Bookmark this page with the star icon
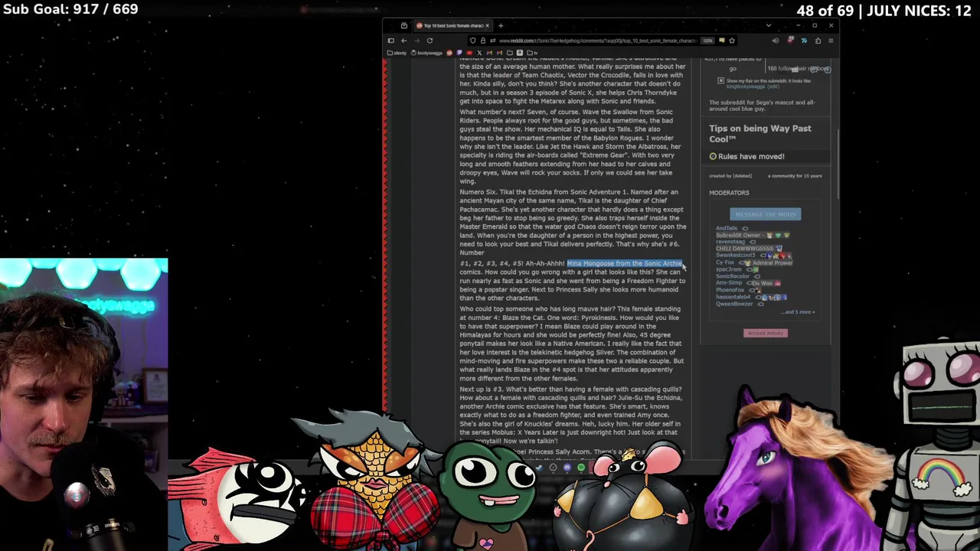Screen dimensions: 980x551 click(x=731, y=41)
